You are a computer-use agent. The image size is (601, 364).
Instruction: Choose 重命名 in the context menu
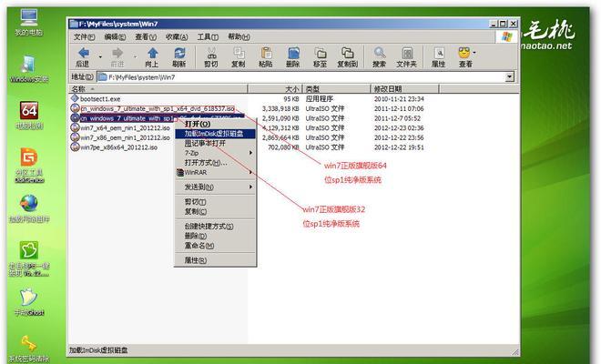coord(215,246)
